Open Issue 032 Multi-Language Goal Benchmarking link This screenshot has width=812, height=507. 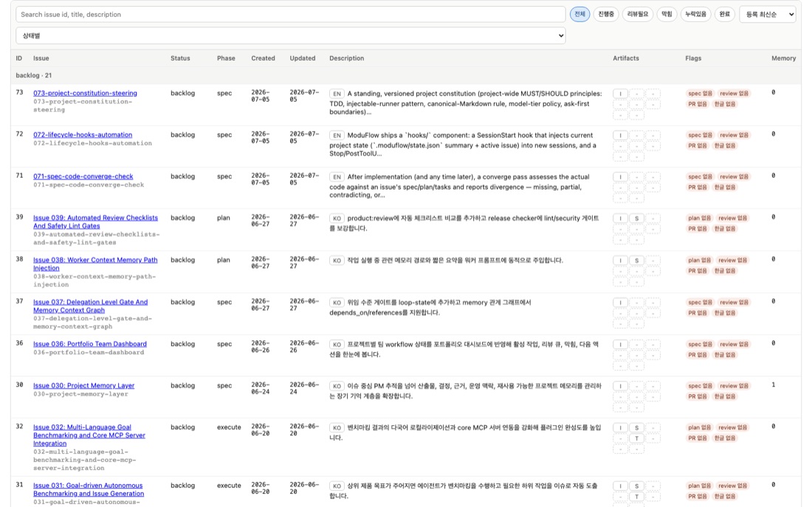pos(89,435)
